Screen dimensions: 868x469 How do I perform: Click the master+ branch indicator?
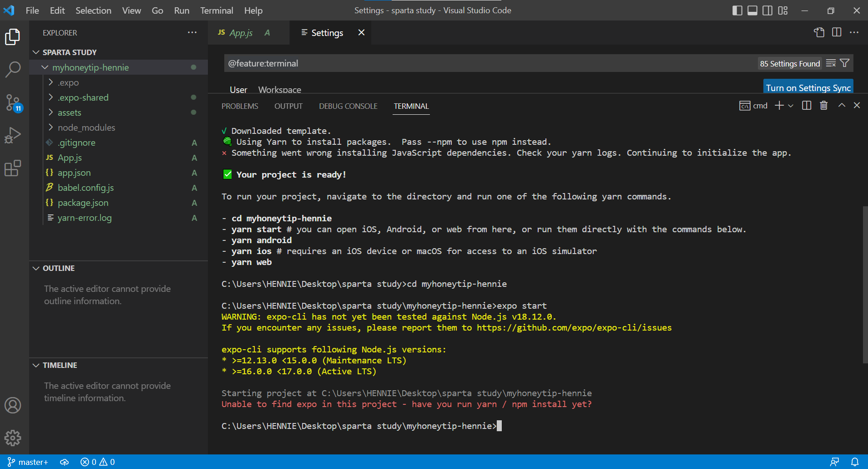point(28,462)
